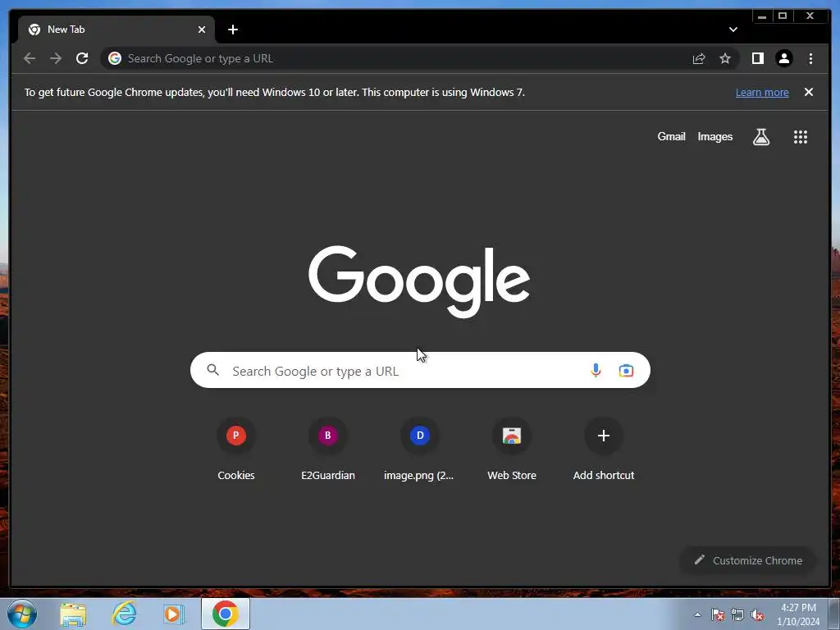Open the E2Guardian shortcut tile
The height and width of the screenshot is (630, 840).
328,450
